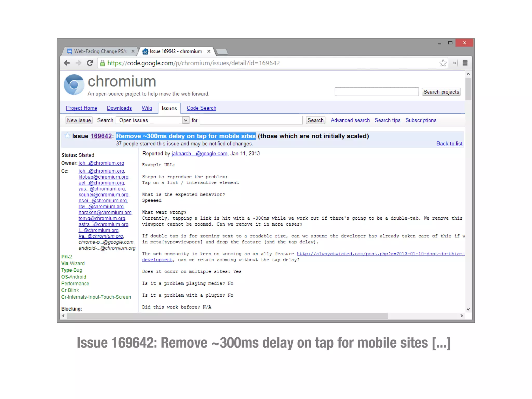Open Search tips link
The height and width of the screenshot is (399, 532).
[387, 120]
